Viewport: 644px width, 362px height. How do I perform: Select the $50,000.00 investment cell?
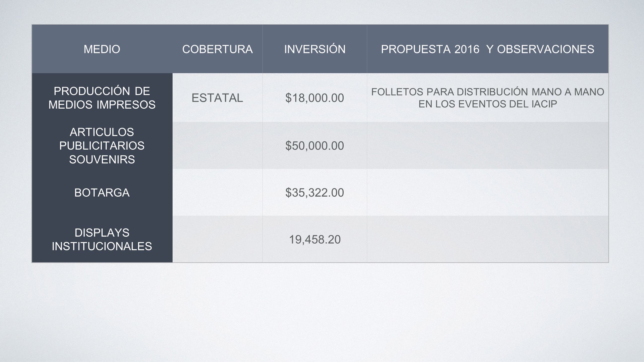click(x=315, y=146)
